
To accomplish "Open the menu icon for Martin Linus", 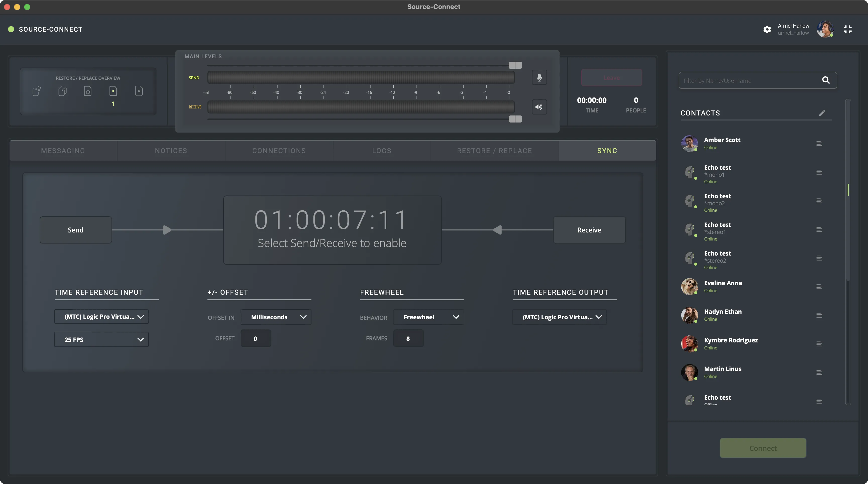I will click(x=819, y=373).
